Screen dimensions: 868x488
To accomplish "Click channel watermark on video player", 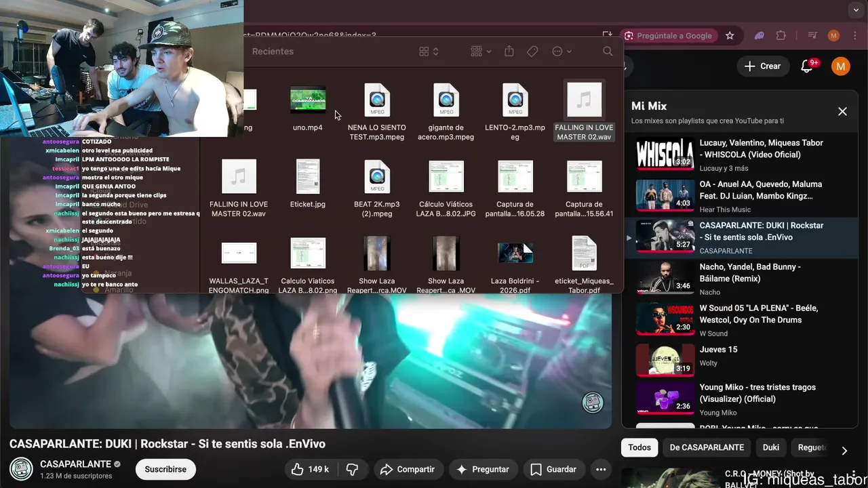I will coord(593,403).
